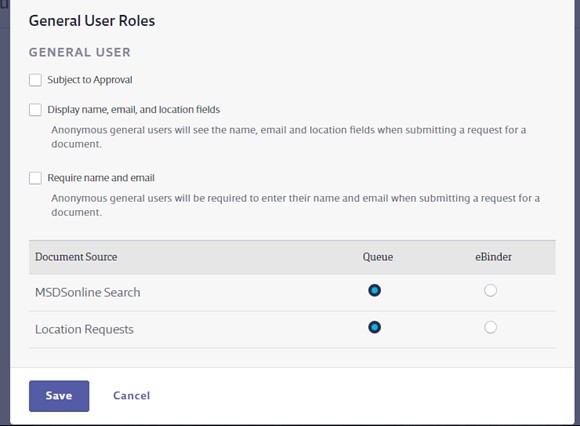
Task: Click the Subject to Approval label text
Action: pos(90,80)
